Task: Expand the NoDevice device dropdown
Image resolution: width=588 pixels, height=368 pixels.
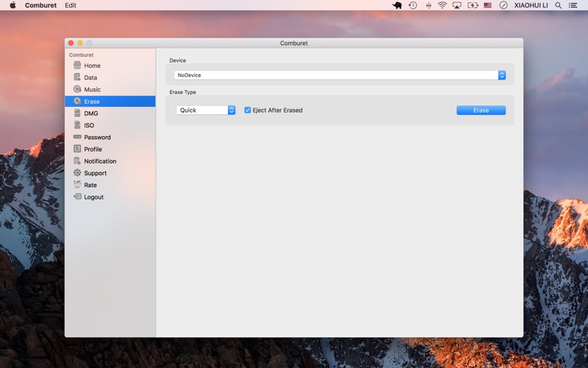Action: click(340, 75)
